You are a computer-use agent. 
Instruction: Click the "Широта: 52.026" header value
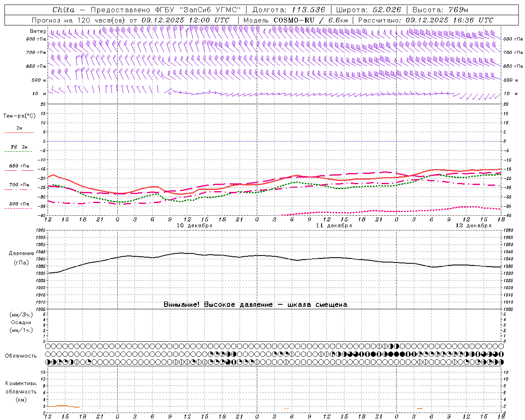point(368,10)
